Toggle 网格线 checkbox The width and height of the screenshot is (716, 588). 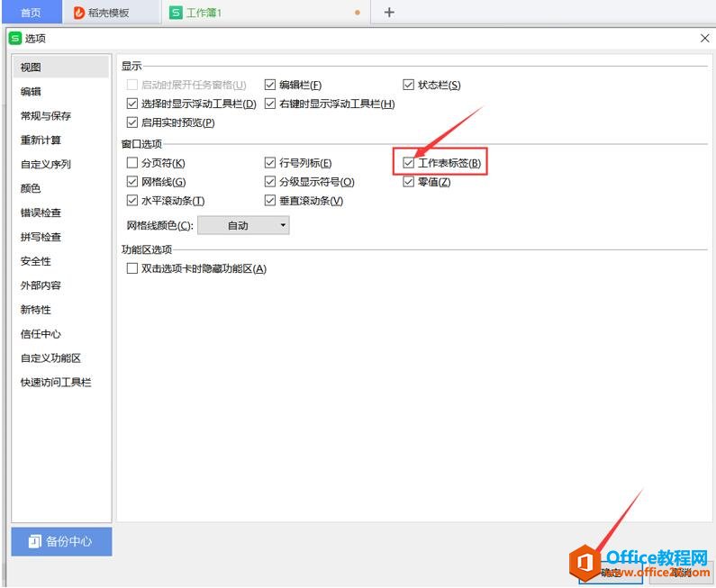[x=132, y=182]
